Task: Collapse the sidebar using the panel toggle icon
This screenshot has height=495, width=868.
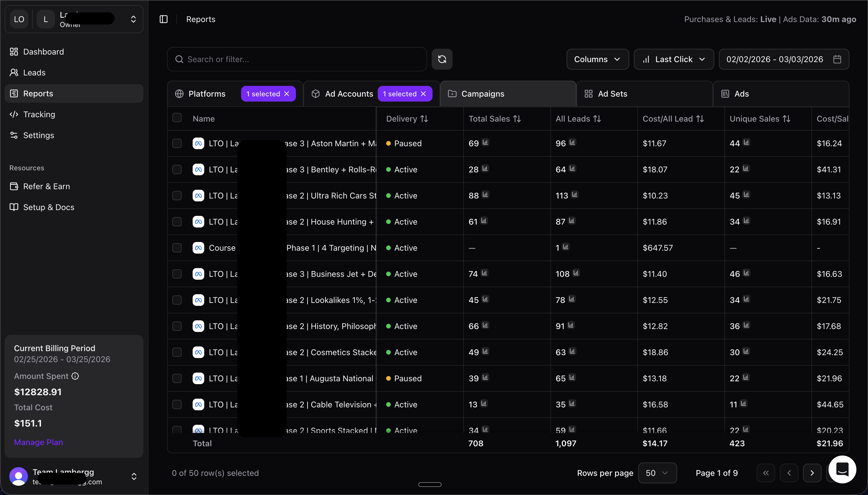Action: [x=163, y=19]
